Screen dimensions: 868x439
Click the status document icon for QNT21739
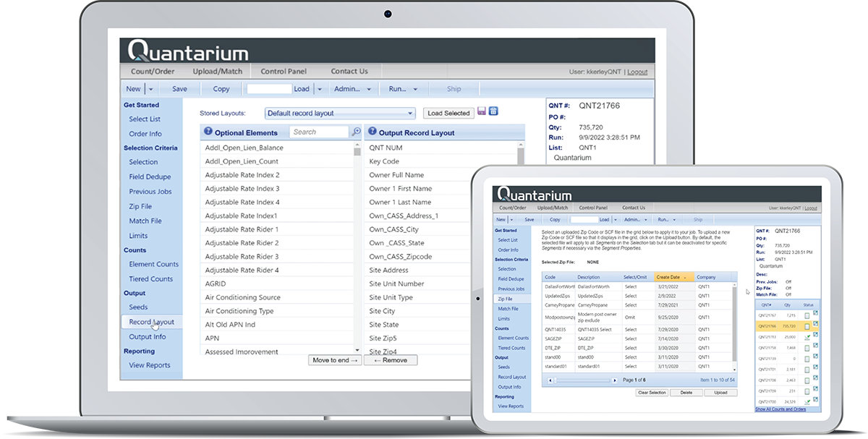pos(807,359)
